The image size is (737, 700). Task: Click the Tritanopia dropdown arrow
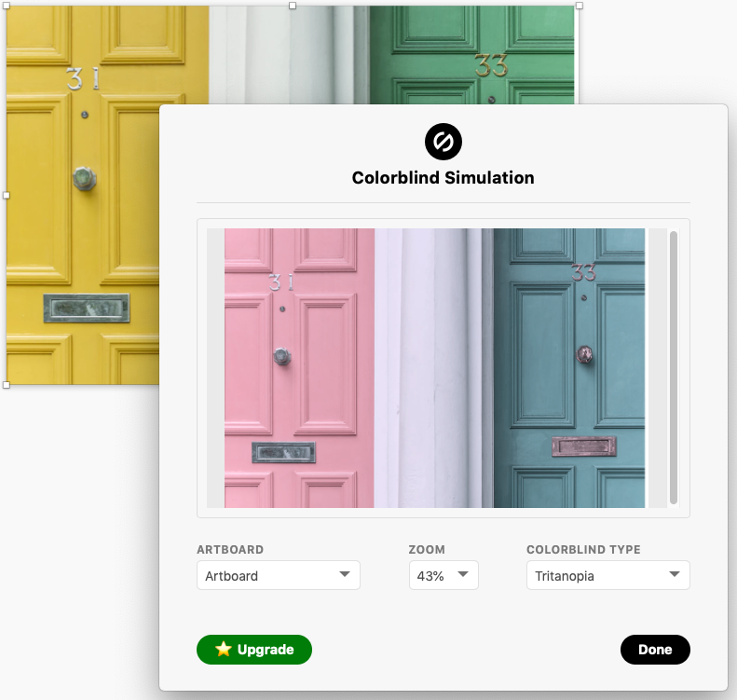click(x=675, y=574)
